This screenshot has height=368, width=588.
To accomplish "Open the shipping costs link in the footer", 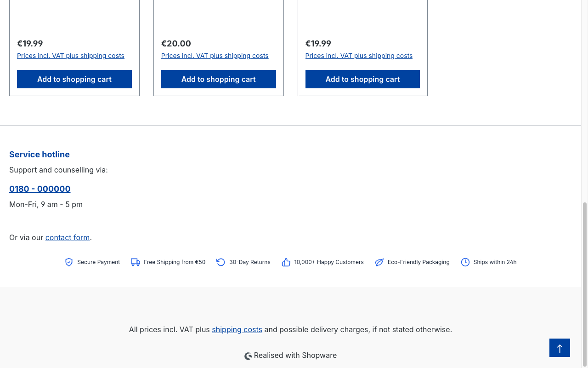I will click(237, 329).
